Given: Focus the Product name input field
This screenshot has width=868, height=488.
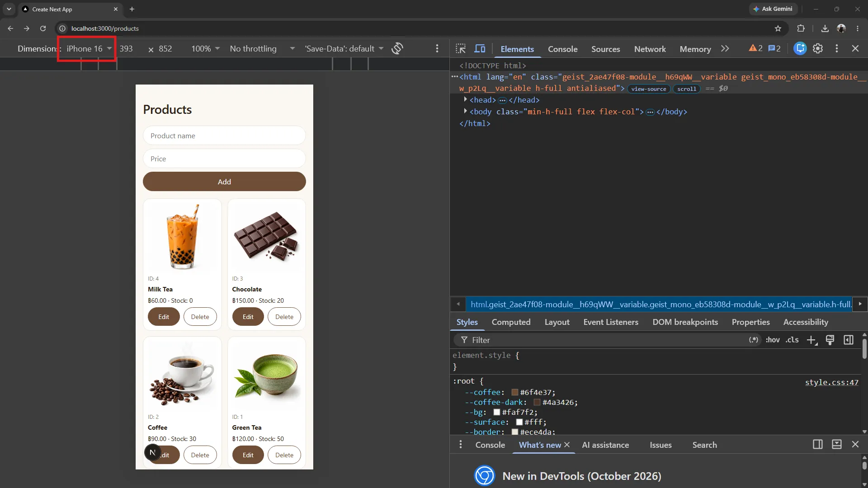Looking at the screenshot, I should (224, 136).
